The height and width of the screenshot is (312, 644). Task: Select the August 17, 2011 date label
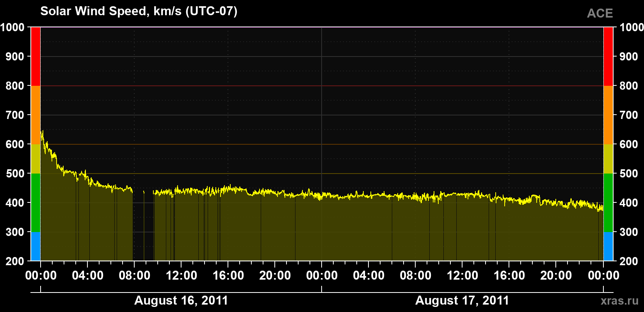click(x=462, y=300)
